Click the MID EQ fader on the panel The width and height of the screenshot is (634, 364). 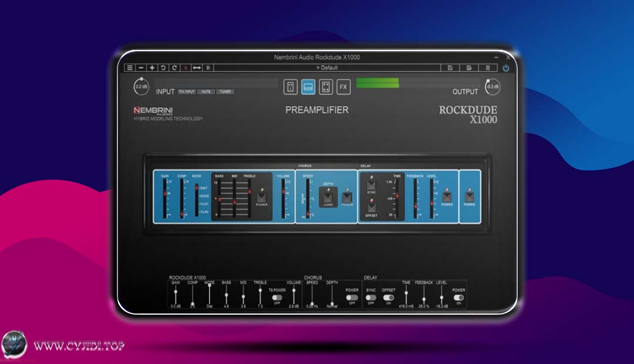[234, 198]
